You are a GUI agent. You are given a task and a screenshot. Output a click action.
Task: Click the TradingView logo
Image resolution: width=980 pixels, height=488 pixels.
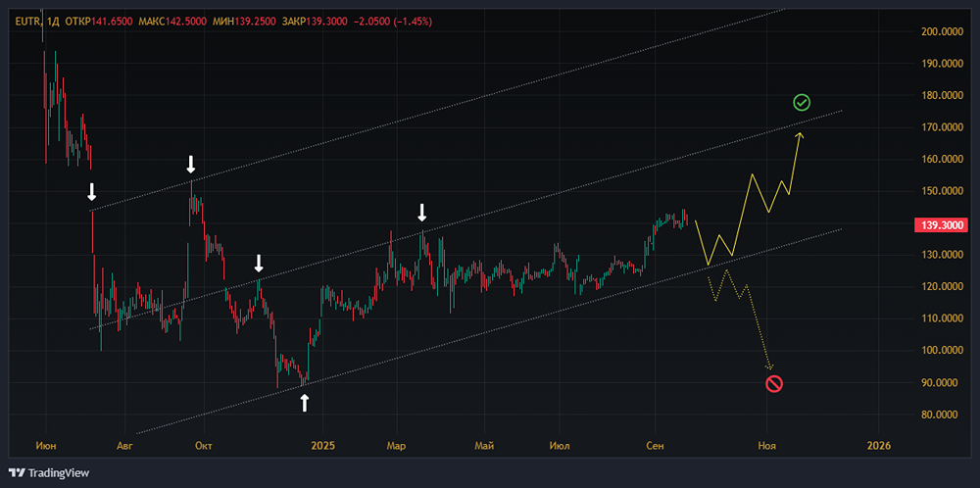pyautogui.click(x=49, y=473)
